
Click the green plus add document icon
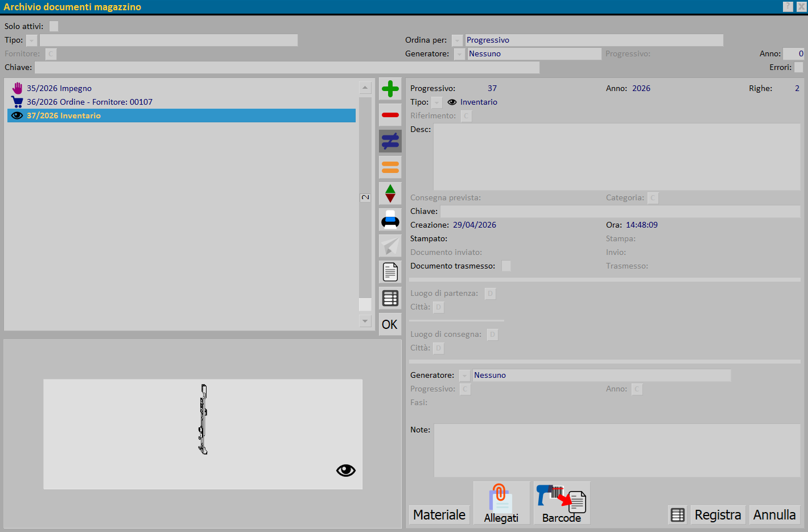pos(390,89)
